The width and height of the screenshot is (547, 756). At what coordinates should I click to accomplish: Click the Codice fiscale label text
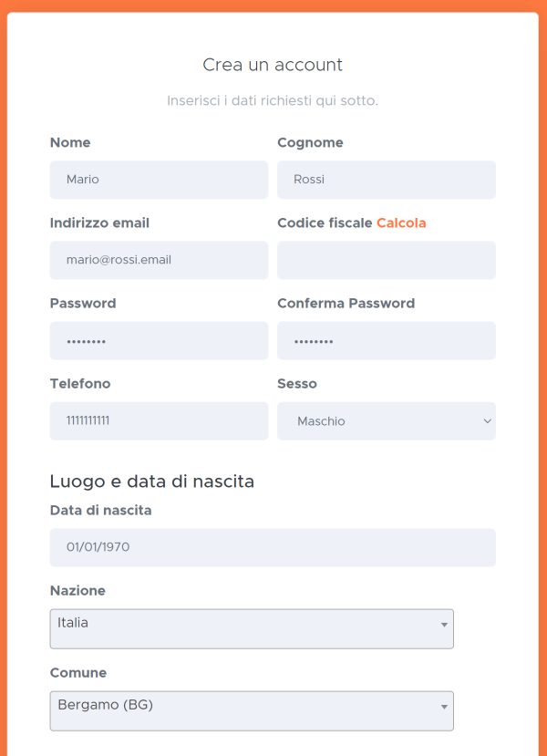(325, 223)
